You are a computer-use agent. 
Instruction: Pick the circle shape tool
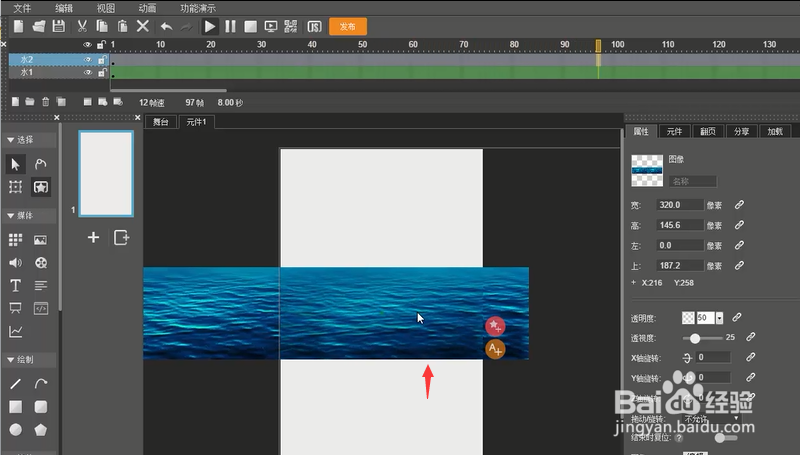[x=15, y=429]
